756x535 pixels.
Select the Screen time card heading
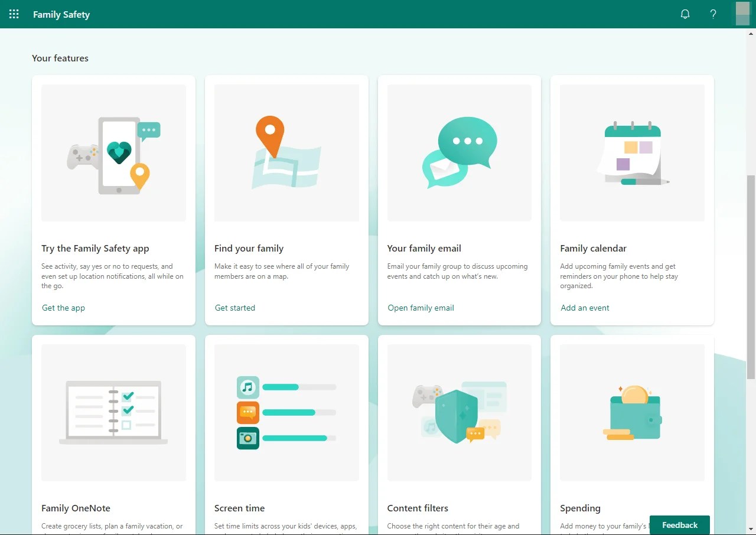click(x=239, y=508)
